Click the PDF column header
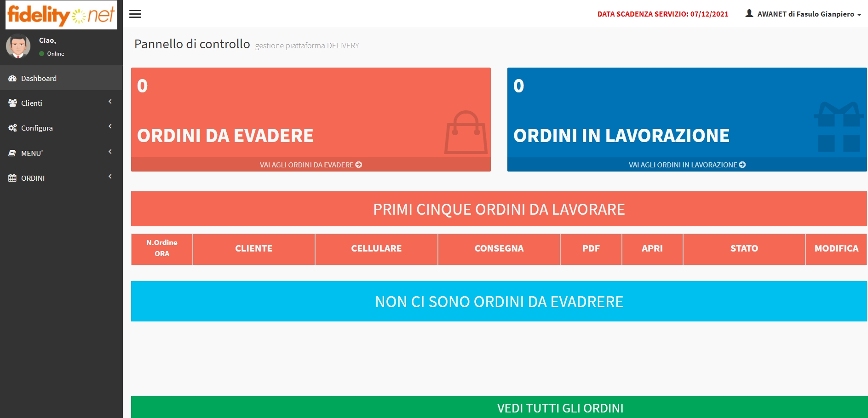The height and width of the screenshot is (418, 868). pyautogui.click(x=591, y=249)
